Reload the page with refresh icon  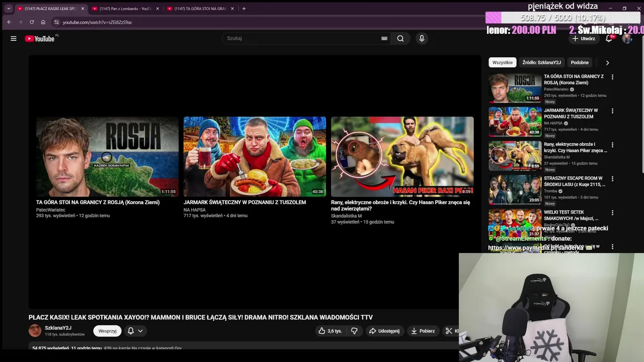pyautogui.click(x=32, y=22)
